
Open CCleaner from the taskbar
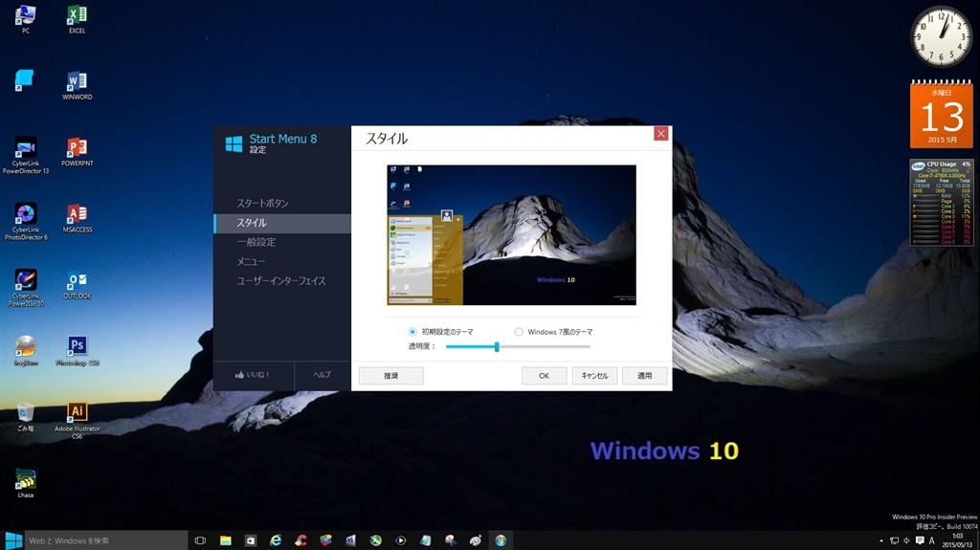click(x=301, y=540)
